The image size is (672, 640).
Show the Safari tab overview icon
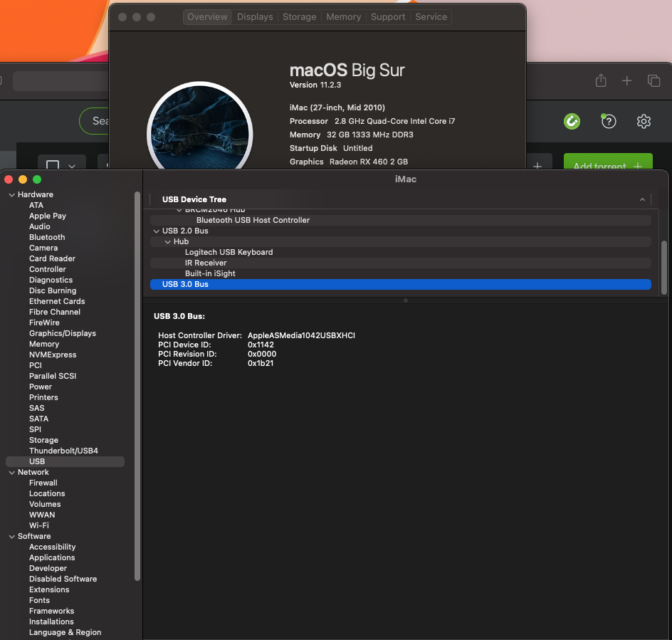pos(653,80)
